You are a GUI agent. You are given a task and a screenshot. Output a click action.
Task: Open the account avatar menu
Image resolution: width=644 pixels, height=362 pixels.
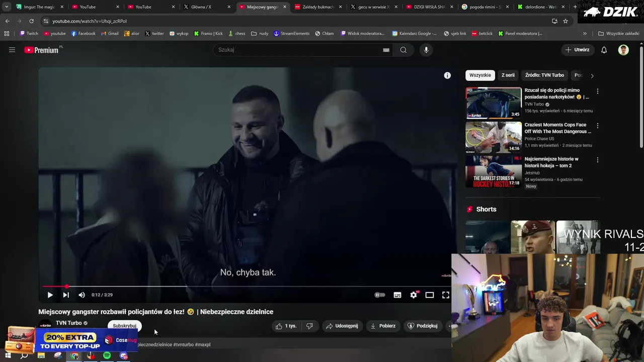click(x=623, y=50)
